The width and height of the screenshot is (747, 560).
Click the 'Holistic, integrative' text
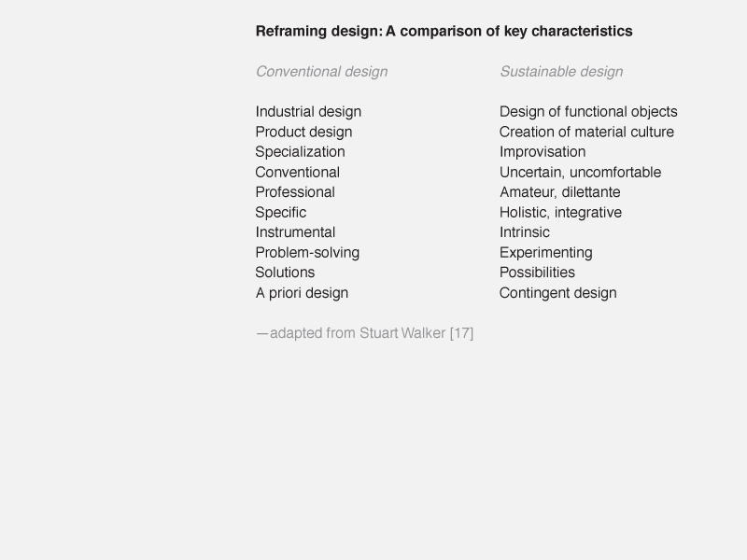coord(560,213)
